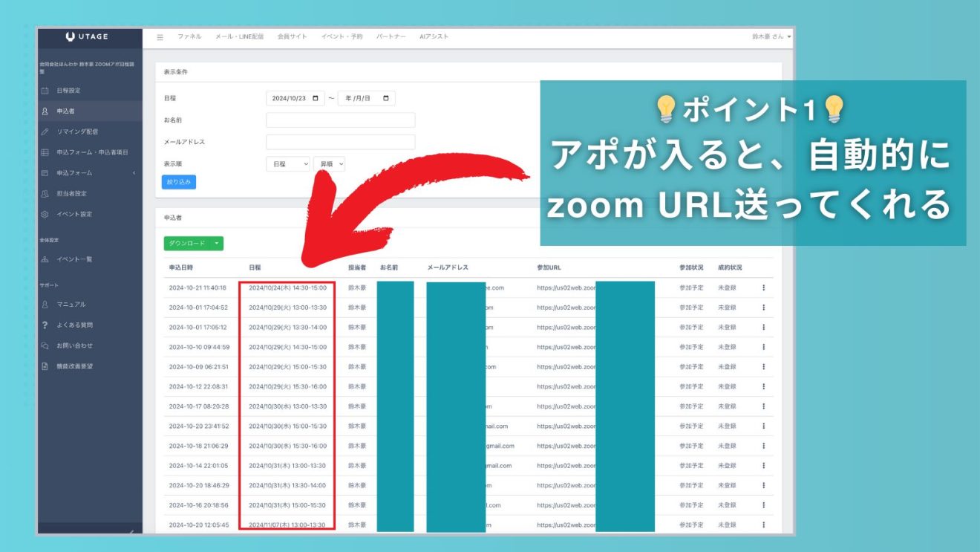Open row menu for 2024-10-20 18:46:29 entry
Image resolution: width=980 pixels, height=552 pixels.
pos(763,485)
